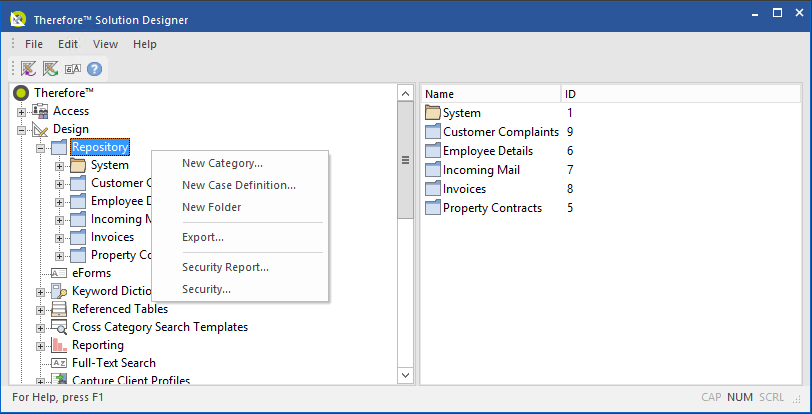Screen dimensions: 812x414
Task: Click the blue help question mark icon
Action: click(x=94, y=69)
